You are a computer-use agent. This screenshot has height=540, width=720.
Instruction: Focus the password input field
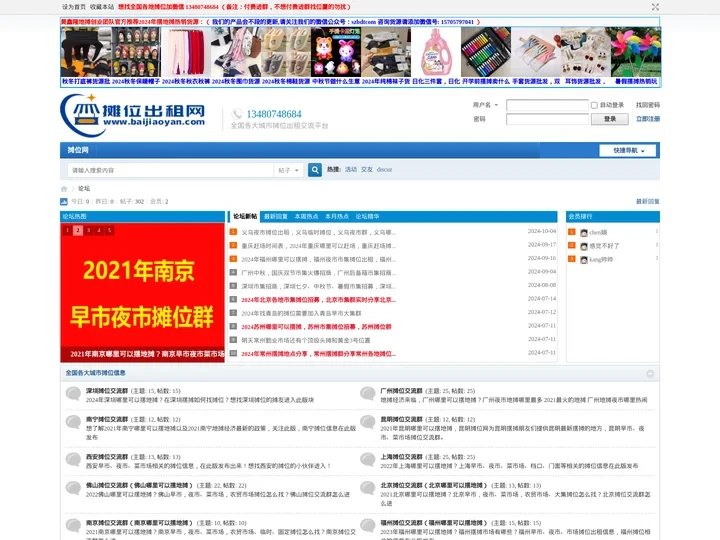click(547, 119)
